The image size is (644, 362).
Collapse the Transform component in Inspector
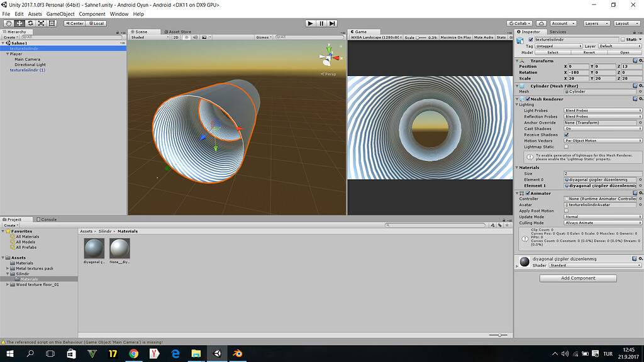[x=518, y=59]
